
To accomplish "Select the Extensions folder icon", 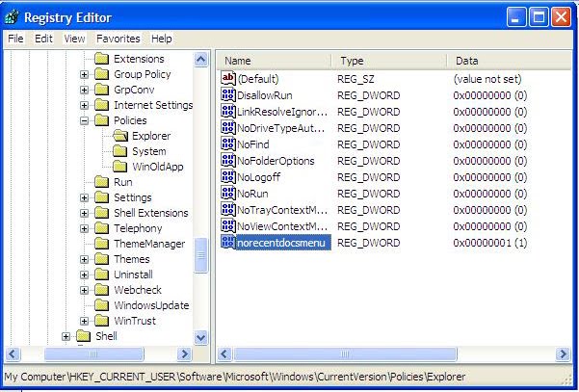I will point(101,59).
